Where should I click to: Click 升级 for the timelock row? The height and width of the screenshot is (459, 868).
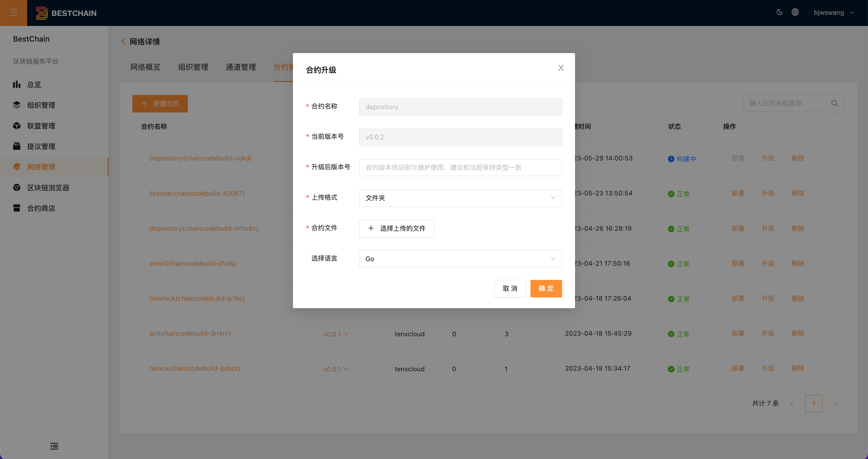pos(768,299)
